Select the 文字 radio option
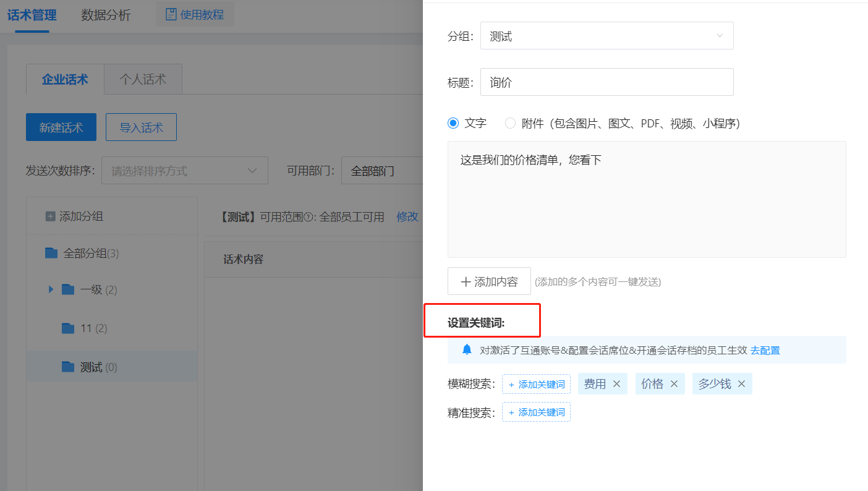 [453, 123]
